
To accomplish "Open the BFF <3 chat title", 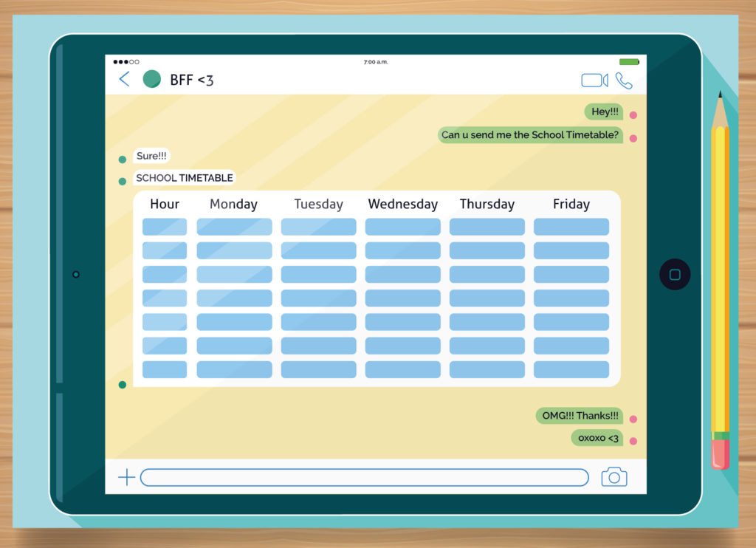I will click(x=191, y=80).
